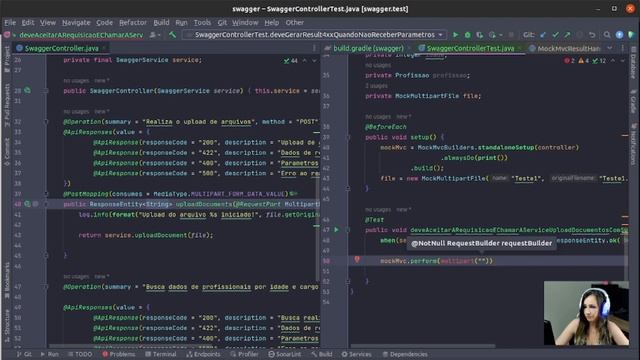This screenshot has height=360, width=640.
Task: Open the Pull Requests sidebar panel
Action: 7,104
